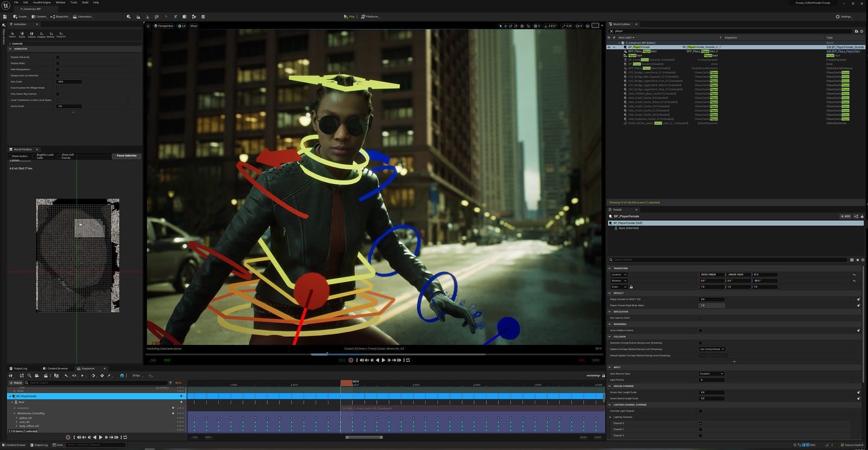Toggle the Sequencer snapping magnet icon
The image size is (868, 450).
point(122,375)
